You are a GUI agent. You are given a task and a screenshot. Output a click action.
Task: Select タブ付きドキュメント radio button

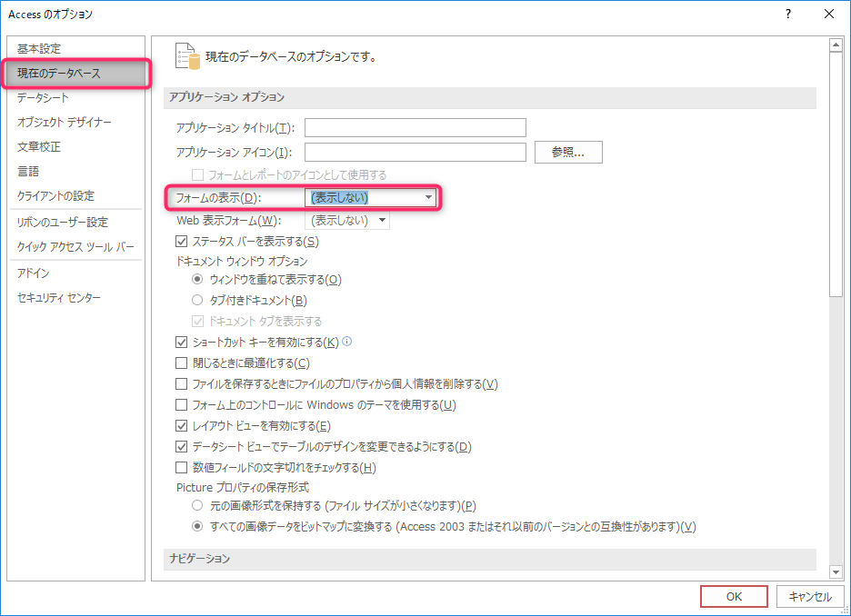[x=197, y=300]
